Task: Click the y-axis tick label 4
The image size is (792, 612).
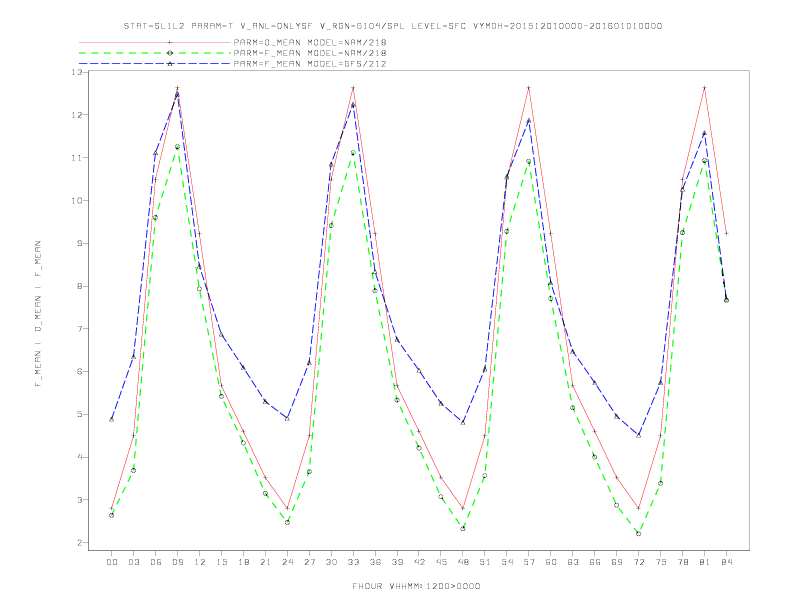Action: pyautogui.click(x=79, y=457)
